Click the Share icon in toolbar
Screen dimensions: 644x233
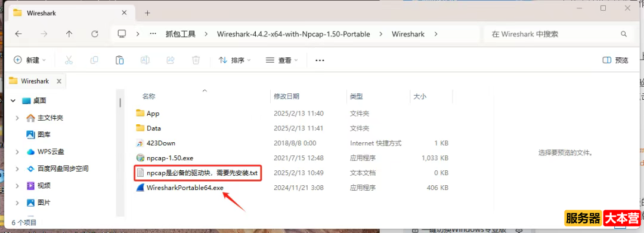click(171, 60)
